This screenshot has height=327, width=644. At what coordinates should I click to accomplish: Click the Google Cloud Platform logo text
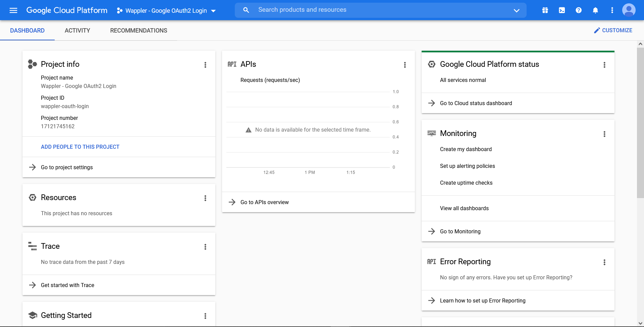[67, 10]
